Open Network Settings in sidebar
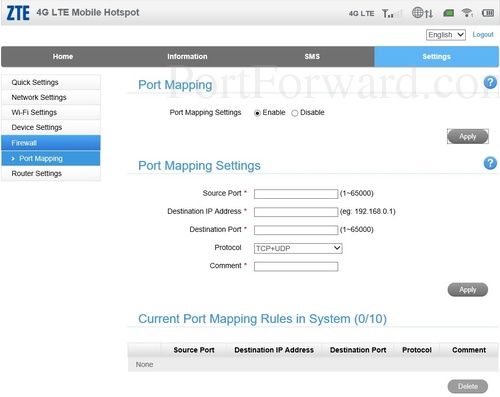Image resolution: width=500 pixels, height=397 pixels. pos(51,97)
